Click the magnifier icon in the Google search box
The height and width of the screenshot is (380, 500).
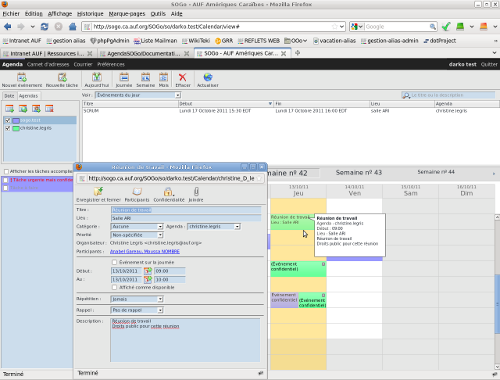pos(433,27)
